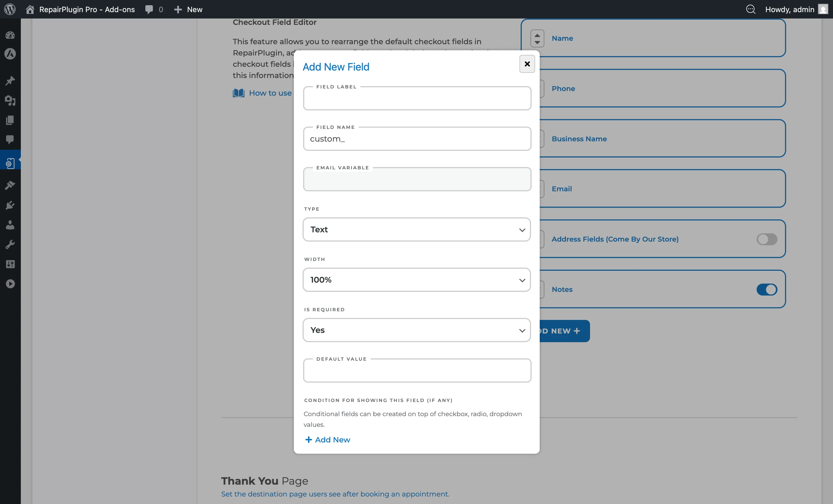Viewport: 833px width, 504px height.
Task: Open the WordPress Dashboard icon
Action: click(10, 35)
